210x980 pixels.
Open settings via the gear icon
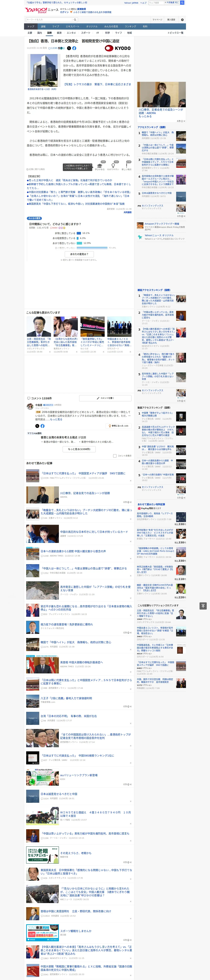point(182,20)
